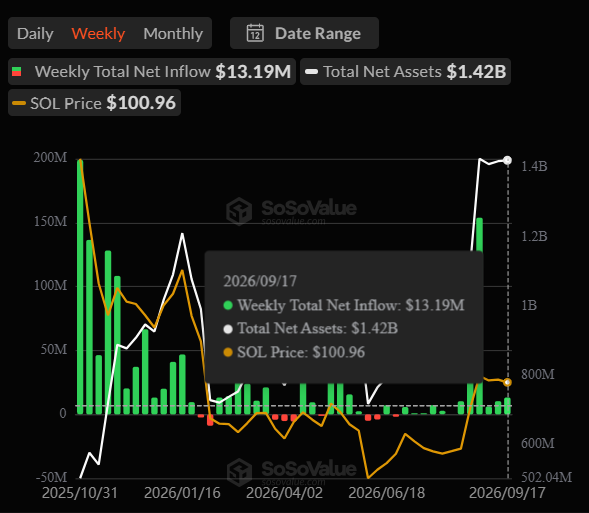
Task: Click the 100M left axis label
Action: coord(50,285)
